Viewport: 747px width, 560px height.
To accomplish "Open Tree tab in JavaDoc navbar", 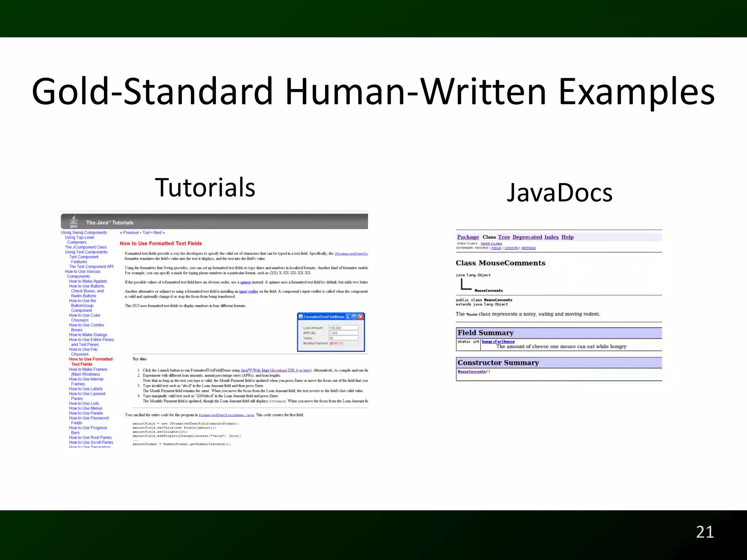I will pos(504,237).
